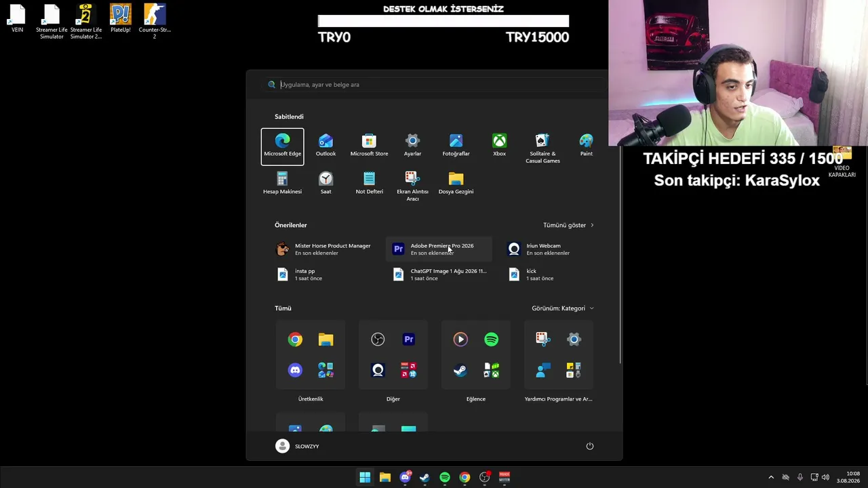Open Steam from the taskbar
Viewport: 868px width, 488px height.
(x=425, y=477)
